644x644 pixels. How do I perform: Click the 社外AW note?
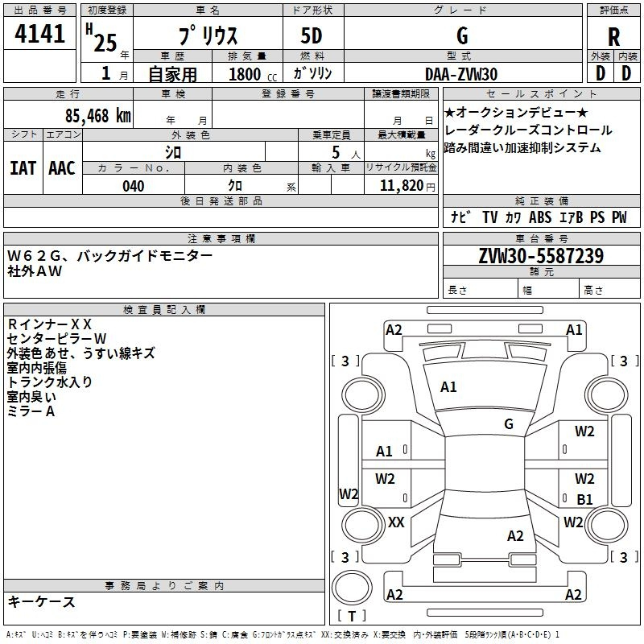pyautogui.click(x=35, y=270)
